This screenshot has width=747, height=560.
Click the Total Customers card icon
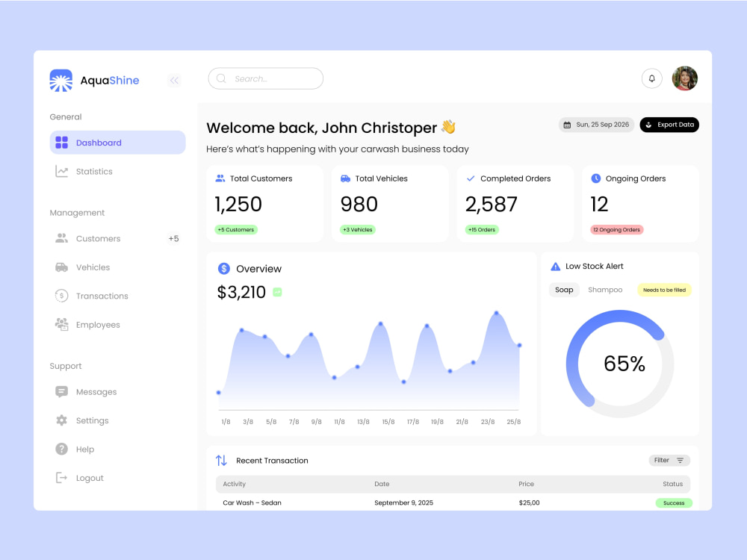click(220, 178)
